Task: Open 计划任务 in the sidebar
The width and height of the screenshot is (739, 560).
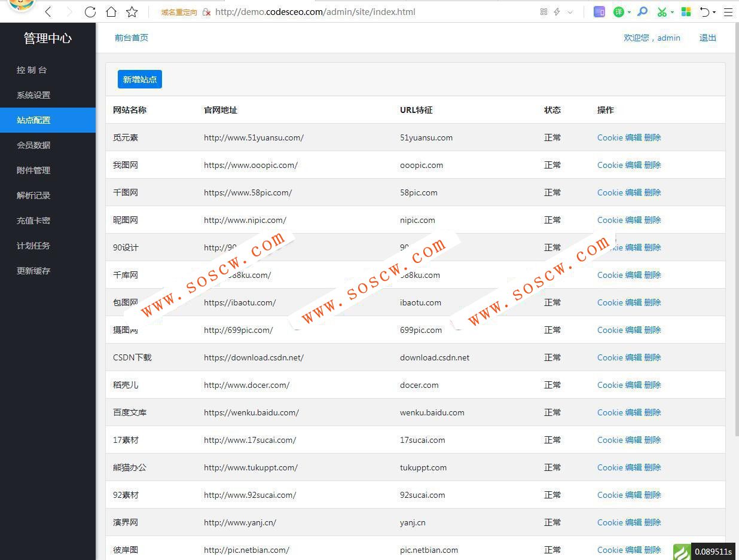Action: coord(48,246)
